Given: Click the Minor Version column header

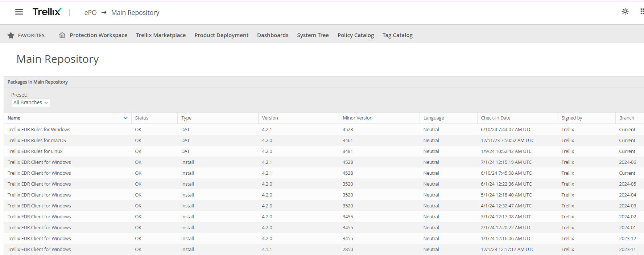Looking at the screenshot, I should coord(358,118).
